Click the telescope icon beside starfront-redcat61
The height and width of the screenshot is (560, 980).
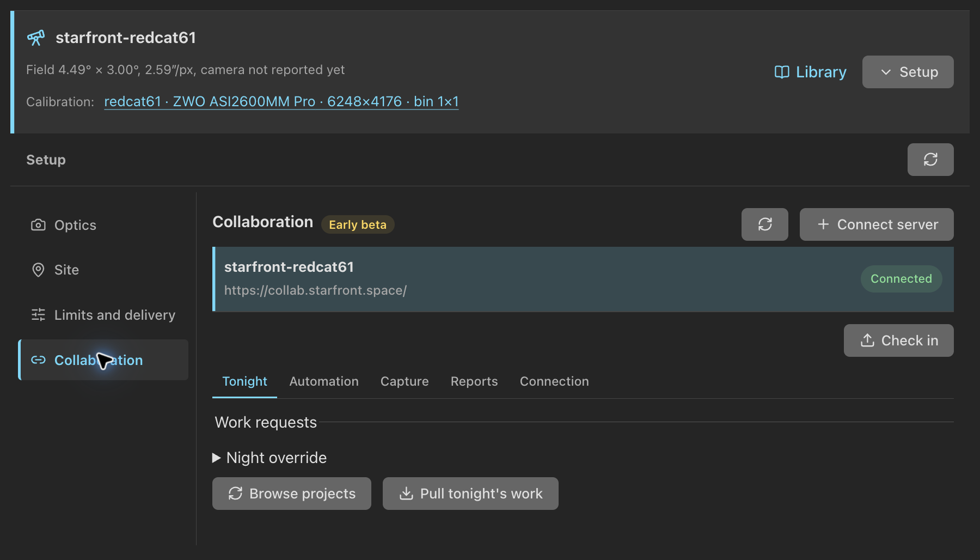[36, 38]
